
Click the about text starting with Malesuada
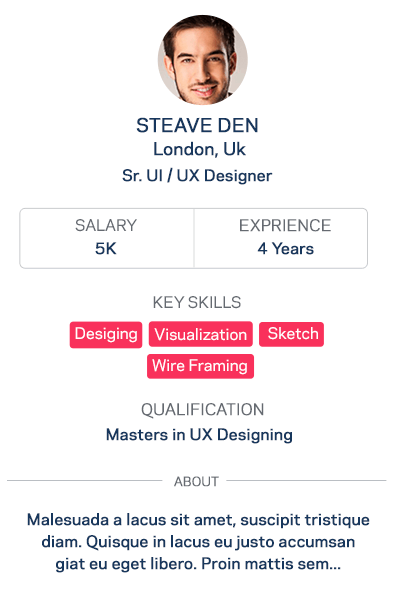(198, 542)
